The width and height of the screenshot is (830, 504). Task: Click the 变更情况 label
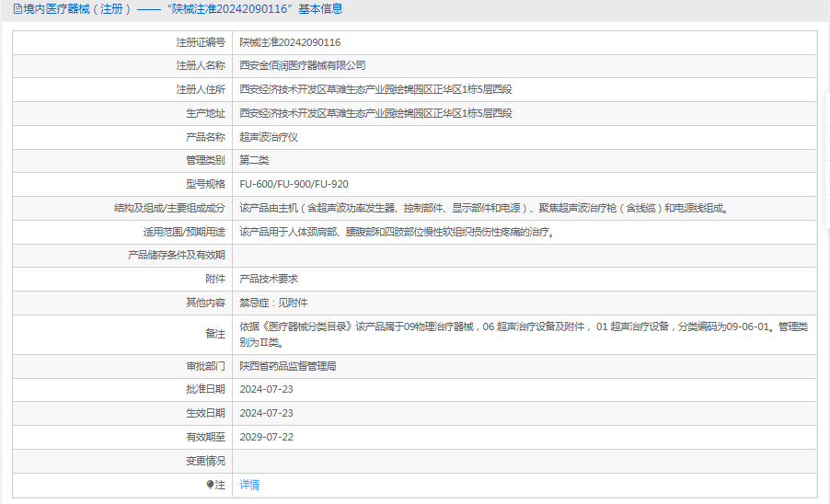tap(205, 461)
